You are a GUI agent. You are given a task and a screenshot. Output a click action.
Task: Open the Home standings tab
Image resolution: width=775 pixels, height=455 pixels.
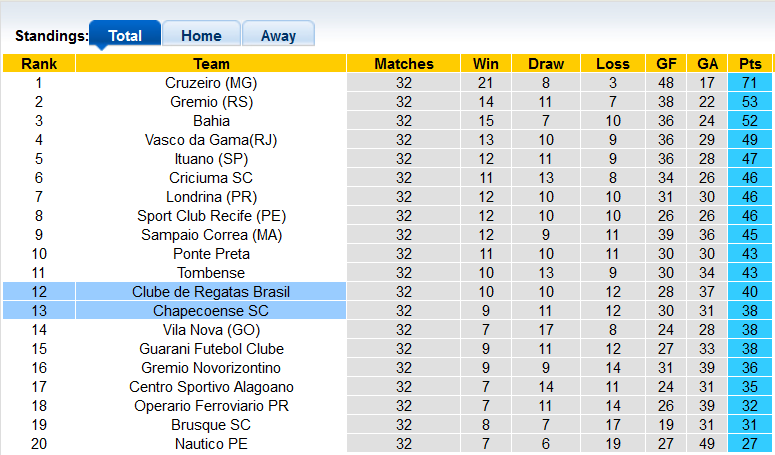(x=201, y=35)
